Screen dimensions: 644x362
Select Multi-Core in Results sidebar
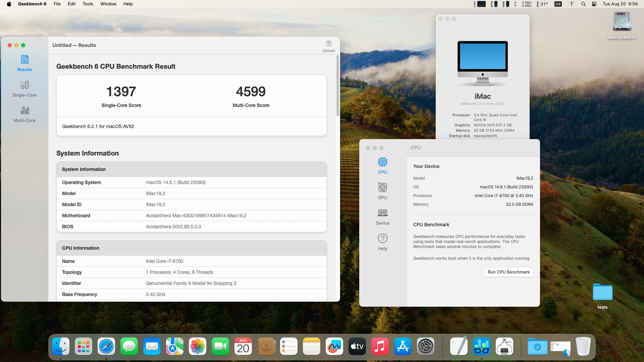24,114
